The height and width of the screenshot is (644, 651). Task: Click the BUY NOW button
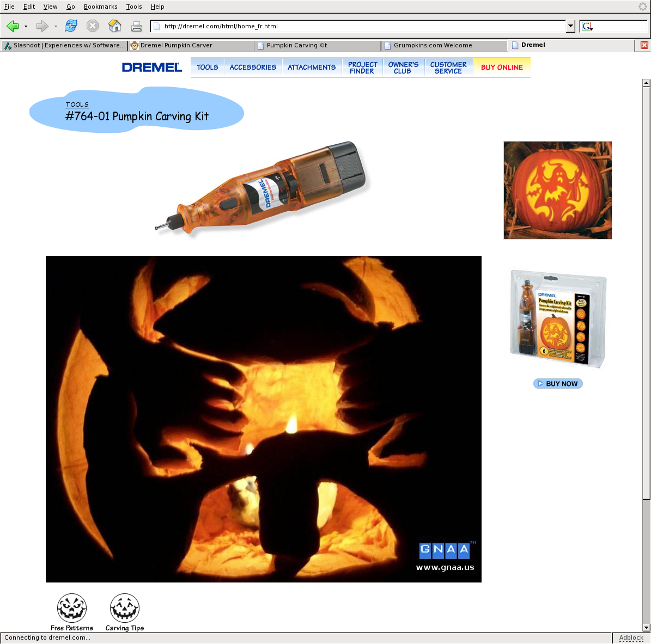point(558,384)
